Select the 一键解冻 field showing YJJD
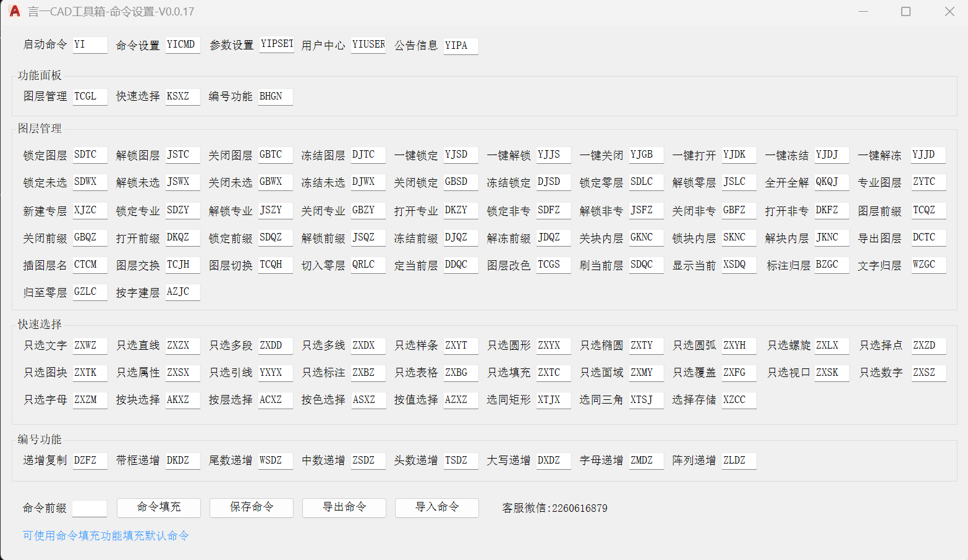 click(x=928, y=155)
